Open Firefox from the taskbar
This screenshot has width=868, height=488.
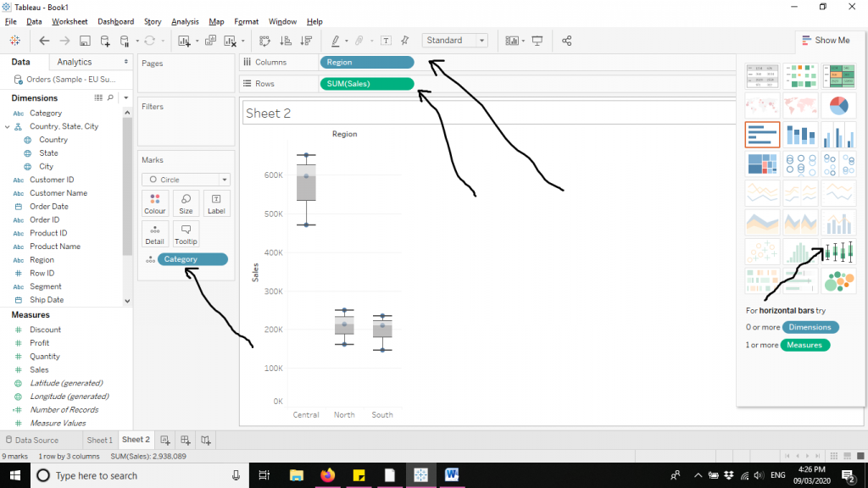coord(328,475)
